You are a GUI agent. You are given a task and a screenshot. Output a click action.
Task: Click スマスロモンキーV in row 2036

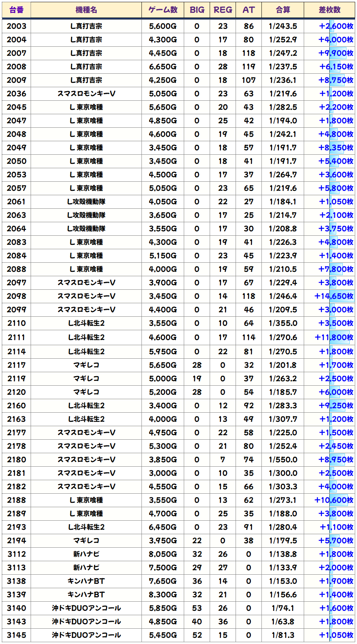[x=86, y=94]
